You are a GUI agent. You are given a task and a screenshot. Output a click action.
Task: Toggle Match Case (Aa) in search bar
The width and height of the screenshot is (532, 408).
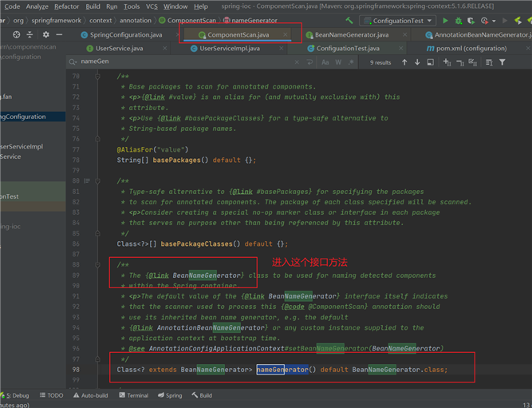point(325,62)
